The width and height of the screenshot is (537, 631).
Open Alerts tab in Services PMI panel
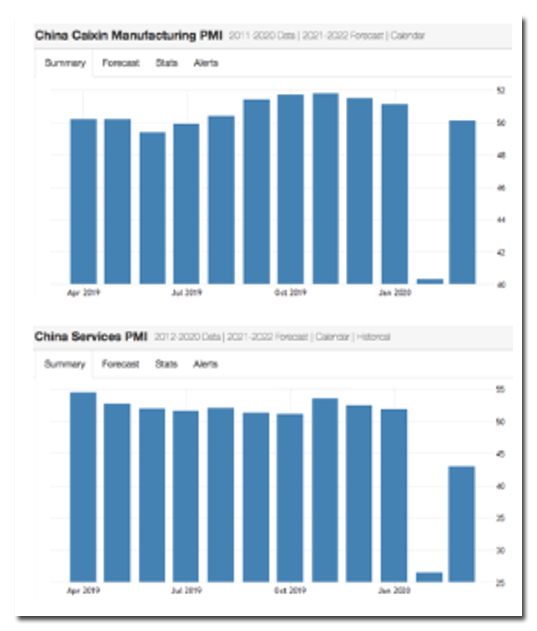pyautogui.click(x=205, y=364)
